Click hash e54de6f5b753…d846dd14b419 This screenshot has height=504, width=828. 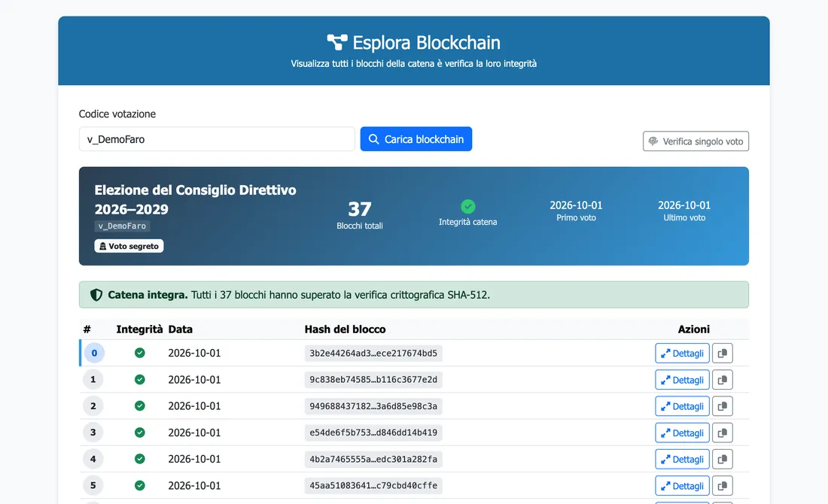[373, 433]
